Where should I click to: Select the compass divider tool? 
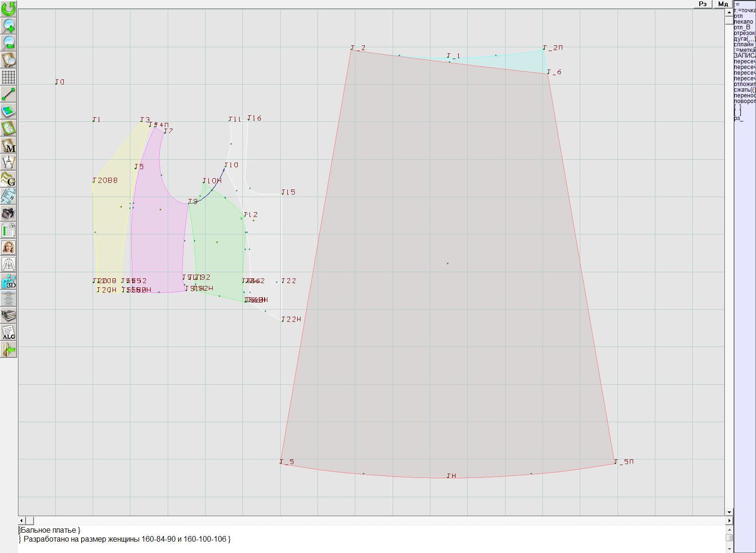coord(9,163)
